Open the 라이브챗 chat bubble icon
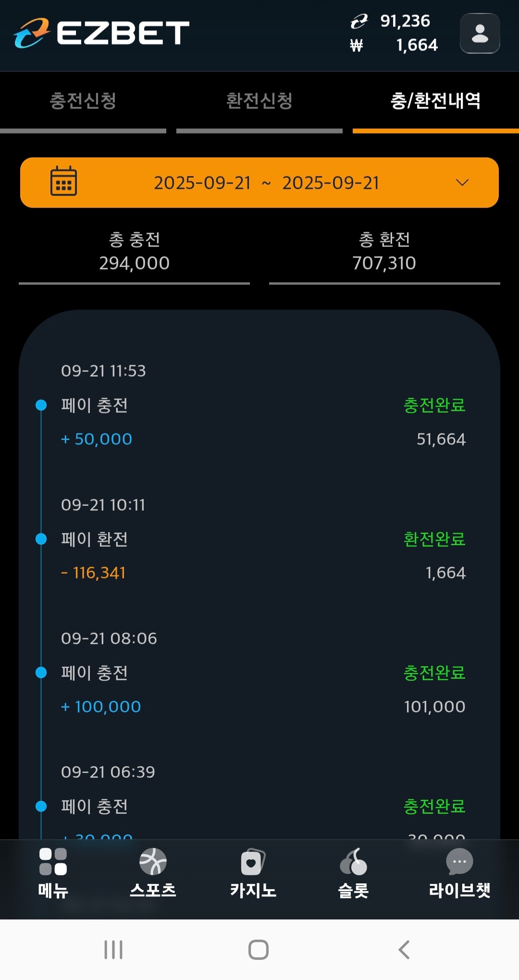 coord(459,862)
